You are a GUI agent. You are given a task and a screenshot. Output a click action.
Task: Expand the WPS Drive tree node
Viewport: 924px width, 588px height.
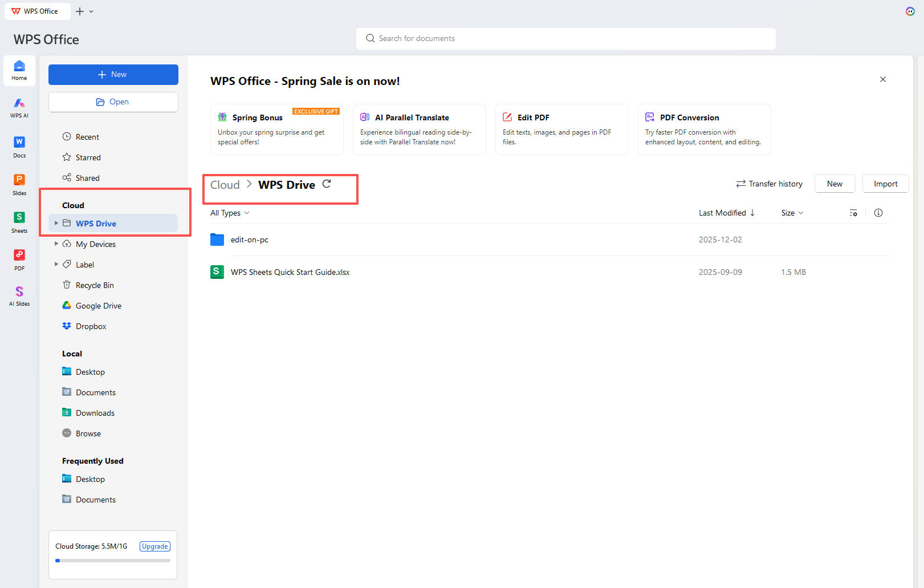tap(56, 223)
